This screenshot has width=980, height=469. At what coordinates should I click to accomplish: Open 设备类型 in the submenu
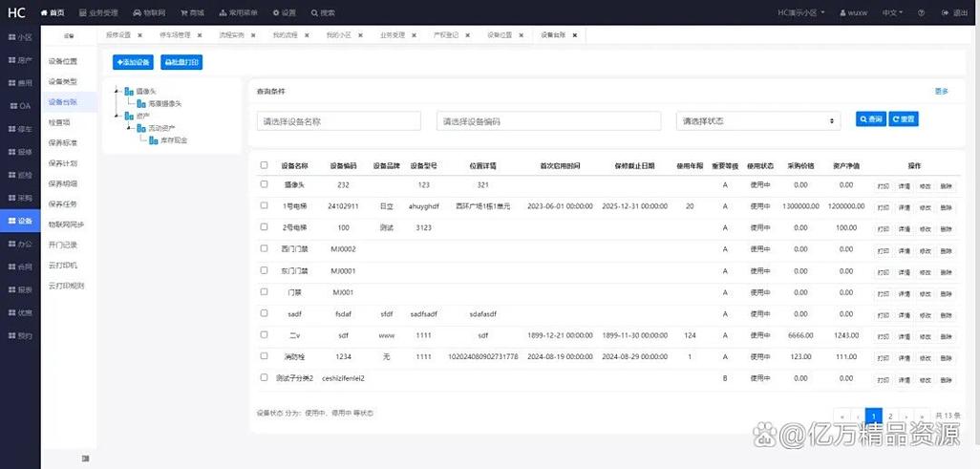63,81
